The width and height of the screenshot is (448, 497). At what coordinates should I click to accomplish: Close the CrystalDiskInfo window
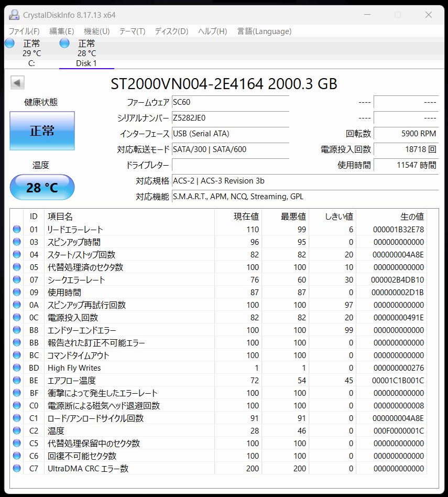[x=429, y=15]
